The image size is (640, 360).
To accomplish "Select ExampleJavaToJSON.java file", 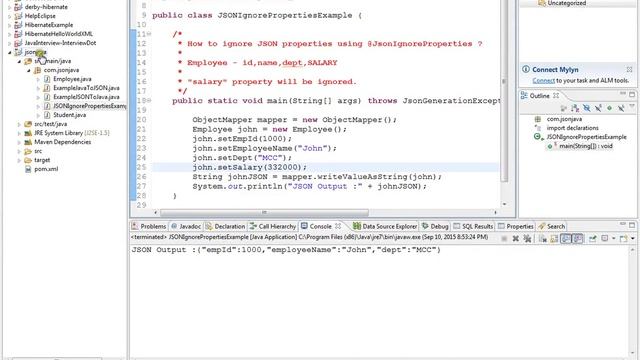I will [x=86, y=88].
